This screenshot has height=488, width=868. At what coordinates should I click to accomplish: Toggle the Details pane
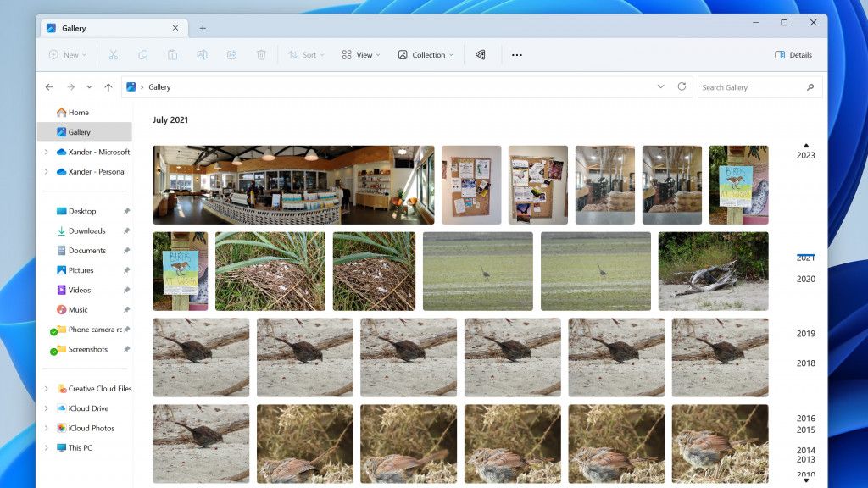tap(794, 54)
